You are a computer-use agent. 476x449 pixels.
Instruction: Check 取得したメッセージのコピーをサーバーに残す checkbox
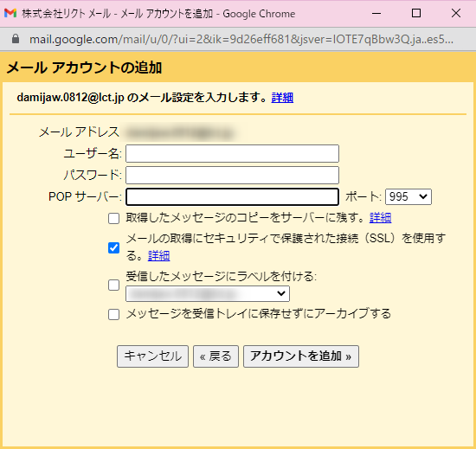pos(114,218)
